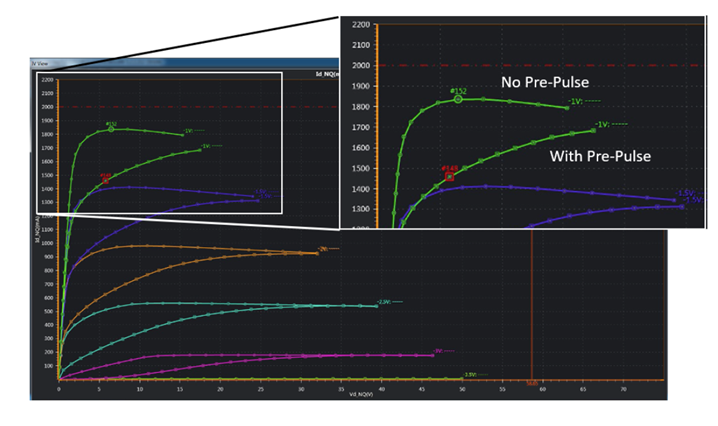Grab the orange vertical cursor line near 58 V
This screenshot has width=718, height=426.
tap(532, 305)
